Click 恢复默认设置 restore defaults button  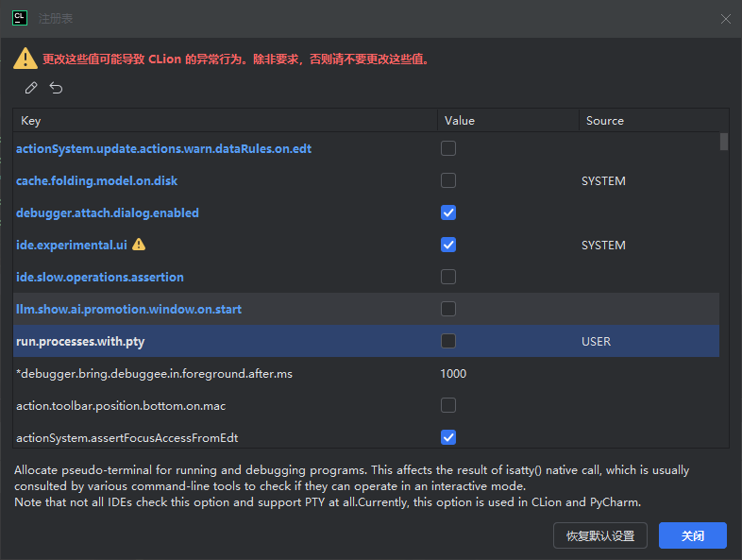(600, 535)
